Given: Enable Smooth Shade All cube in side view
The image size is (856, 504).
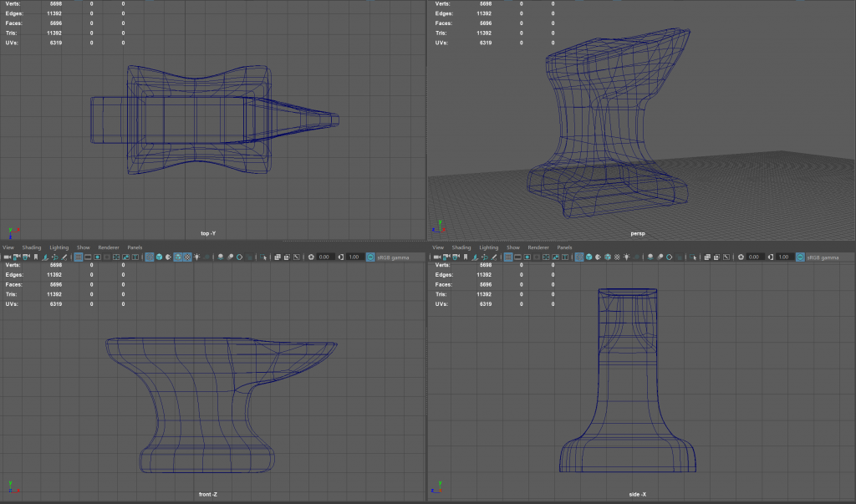Looking at the screenshot, I should (588, 257).
